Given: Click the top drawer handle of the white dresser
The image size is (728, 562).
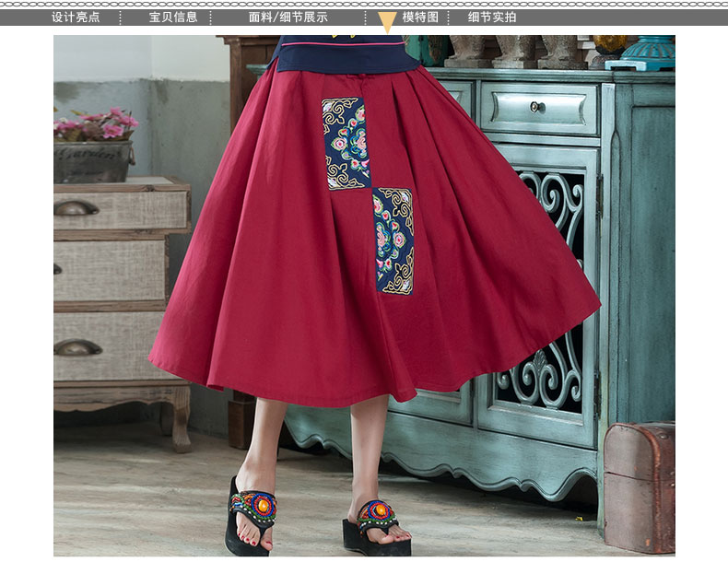Looking at the screenshot, I should click(x=76, y=208).
